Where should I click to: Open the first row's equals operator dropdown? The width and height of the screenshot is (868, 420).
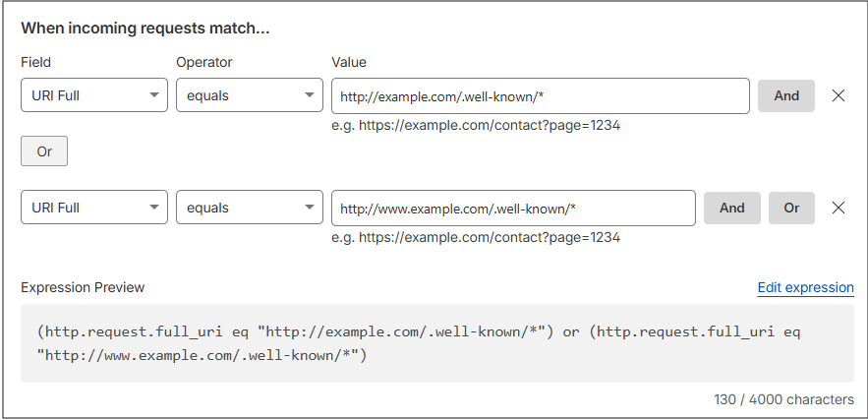coord(250,95)
